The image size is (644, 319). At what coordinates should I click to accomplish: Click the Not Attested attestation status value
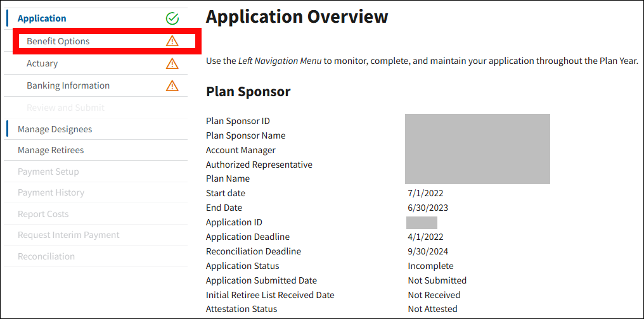[432, 309]
